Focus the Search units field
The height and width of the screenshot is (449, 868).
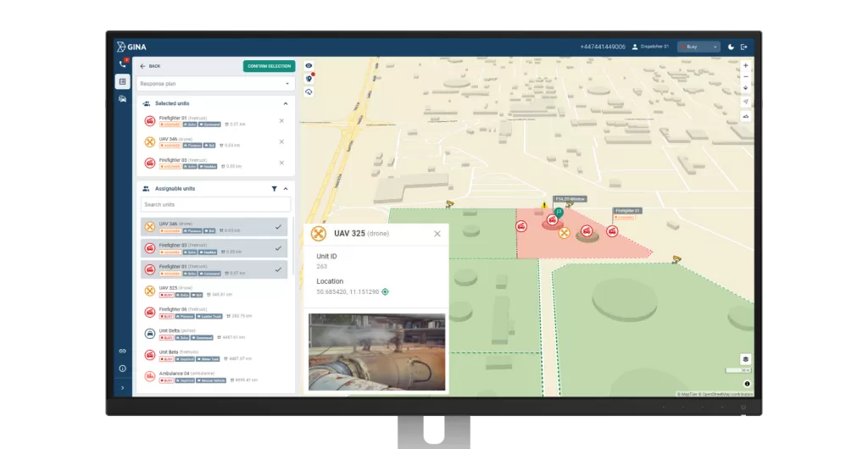[215, 205]
